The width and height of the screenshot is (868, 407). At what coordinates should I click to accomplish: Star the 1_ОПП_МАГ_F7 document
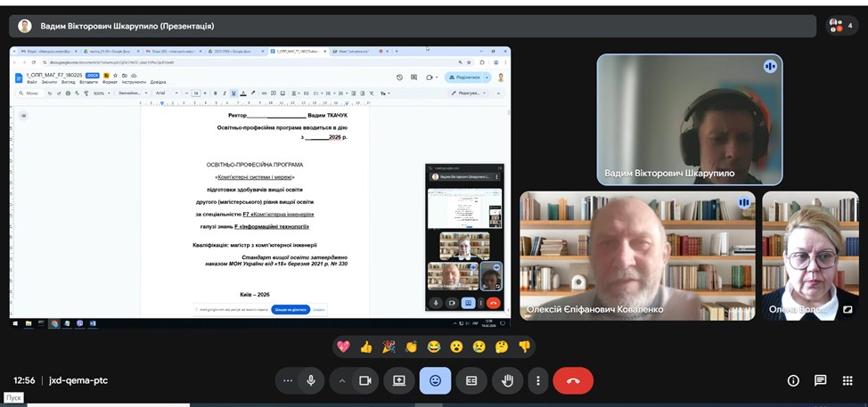pyautogui.click(x=115, y=76)
